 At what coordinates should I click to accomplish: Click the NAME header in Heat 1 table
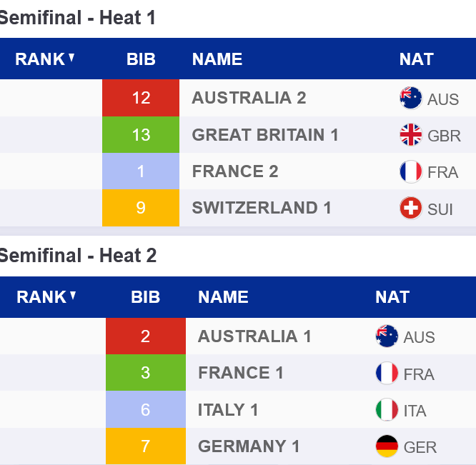(x=217, y=59)
